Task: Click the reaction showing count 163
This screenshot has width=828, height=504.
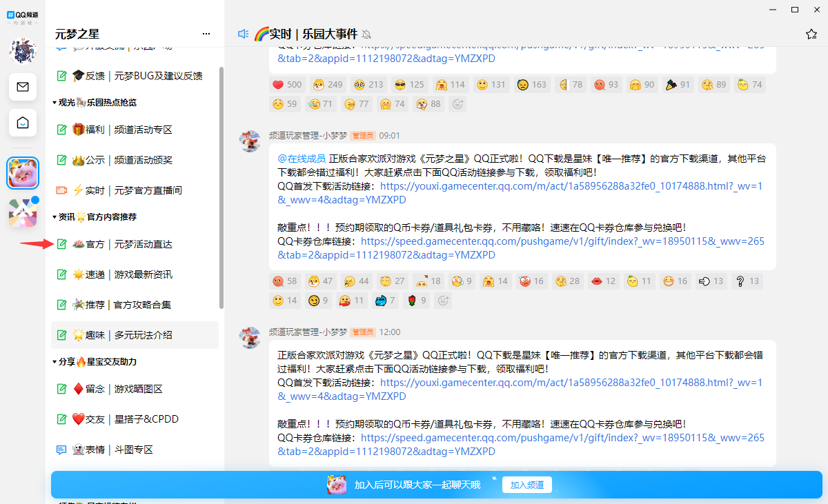Action: [532, 85]
